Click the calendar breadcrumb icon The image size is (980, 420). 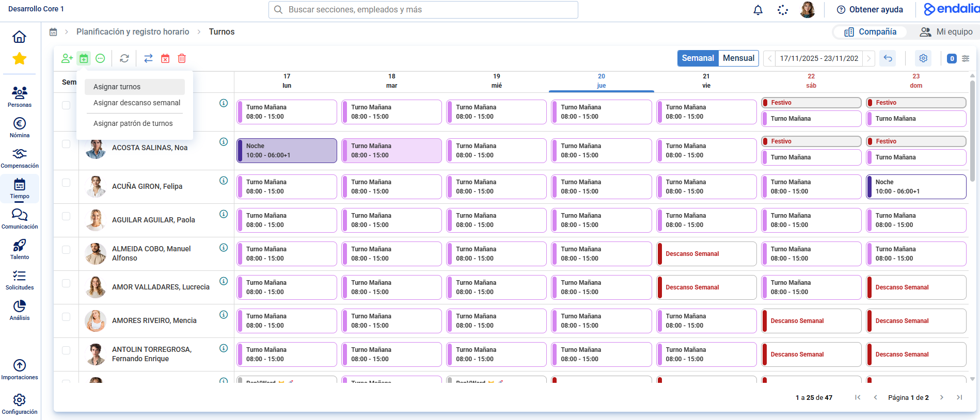[53, 32]
